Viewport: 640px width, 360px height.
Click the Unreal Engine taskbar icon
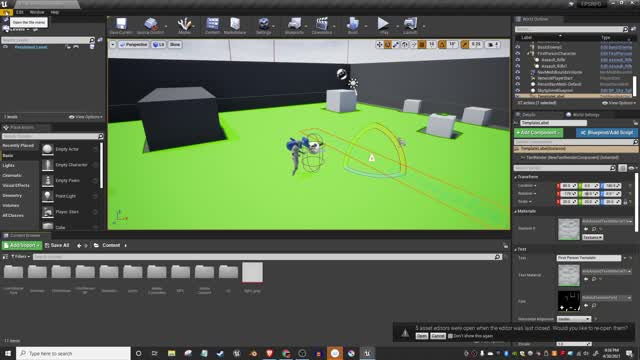pyautogui.click(x=367, y=353)
